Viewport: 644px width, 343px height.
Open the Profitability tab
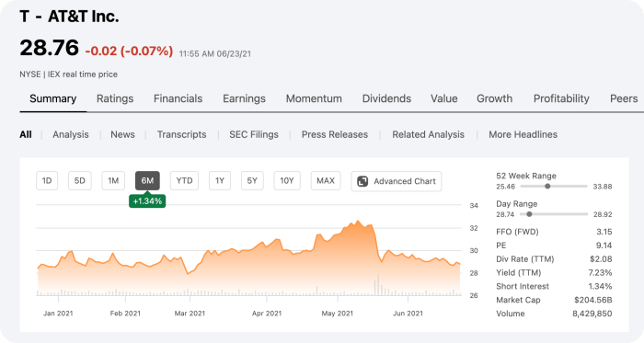point(561,99)
